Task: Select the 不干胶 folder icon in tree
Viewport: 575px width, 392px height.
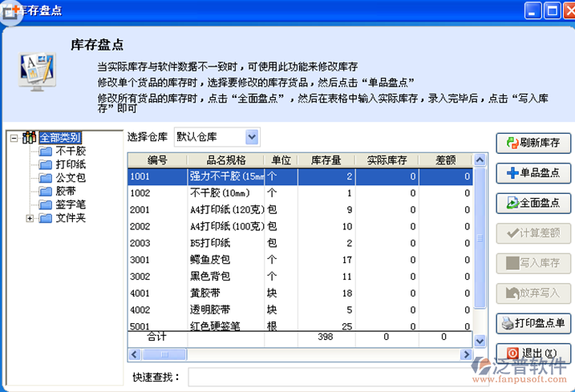Action: (46, 151)
